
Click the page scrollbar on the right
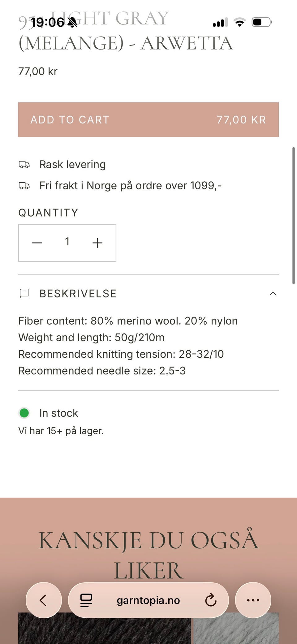click(x=294, y=215)
